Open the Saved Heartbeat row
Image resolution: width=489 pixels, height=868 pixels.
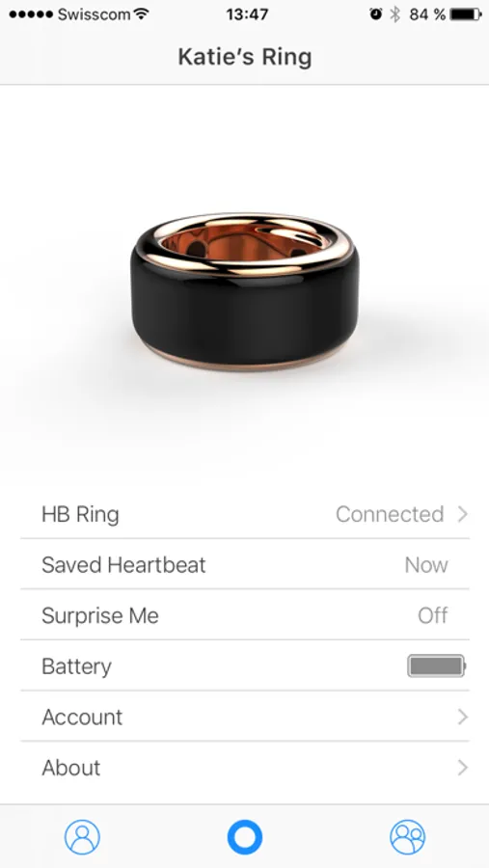[x=245, y=564]
